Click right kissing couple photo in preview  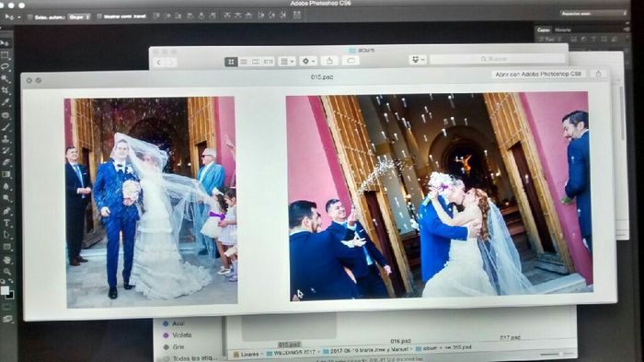pos(440,196)
